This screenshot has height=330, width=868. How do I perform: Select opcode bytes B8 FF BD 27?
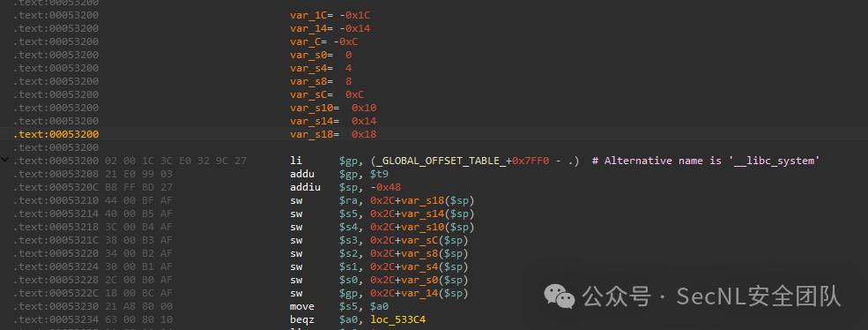pyautogui.click(x=139, y=187)
